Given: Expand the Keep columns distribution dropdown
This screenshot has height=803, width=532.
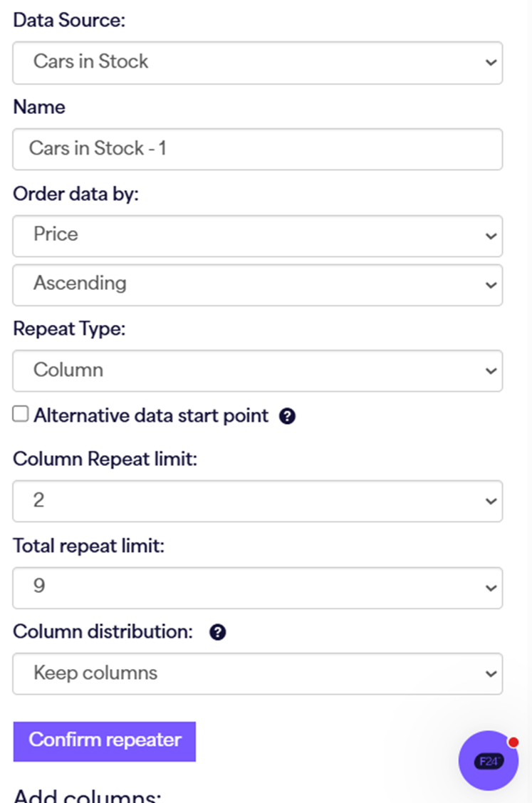Looking at the screenshot, I should pos(257,673).
